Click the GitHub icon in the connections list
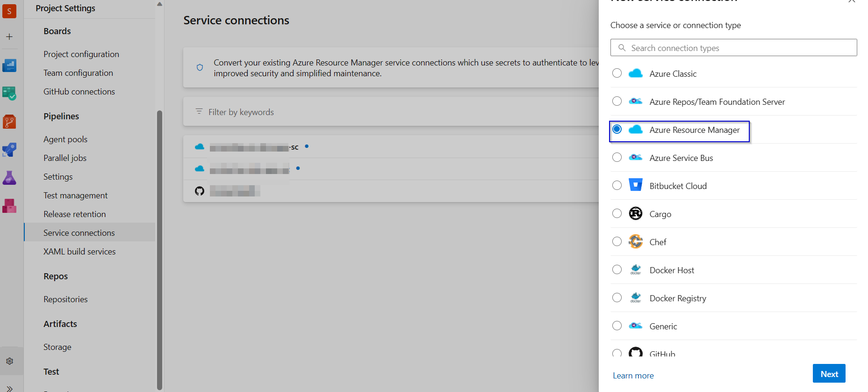The image size is (868, 392). [x=200, y=191]
